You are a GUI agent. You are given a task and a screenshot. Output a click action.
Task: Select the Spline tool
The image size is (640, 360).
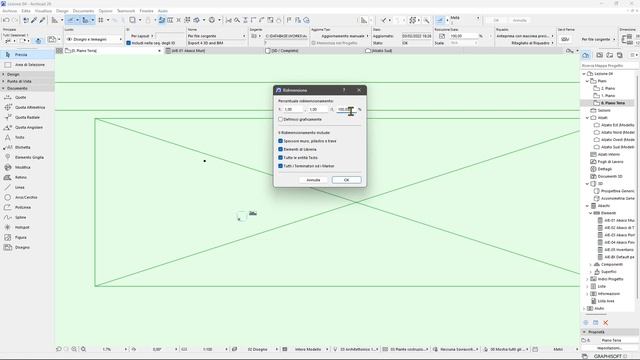tap(20, 218)
